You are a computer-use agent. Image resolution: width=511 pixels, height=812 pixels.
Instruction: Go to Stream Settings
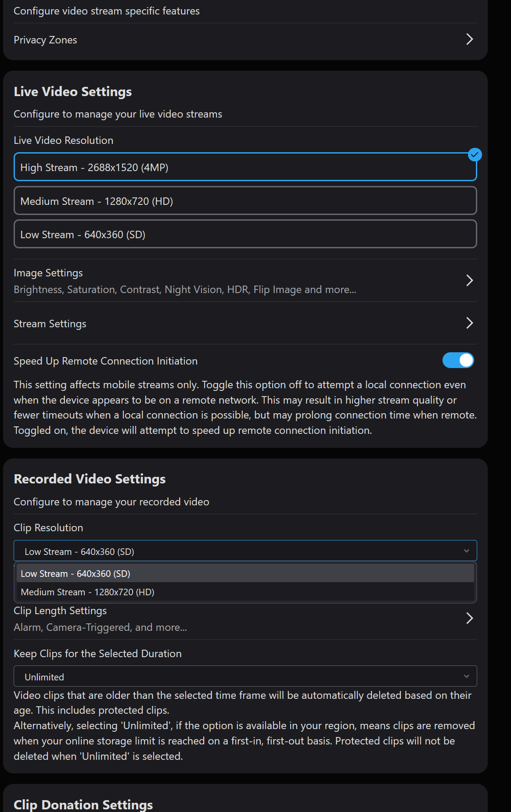click(50, 324)
